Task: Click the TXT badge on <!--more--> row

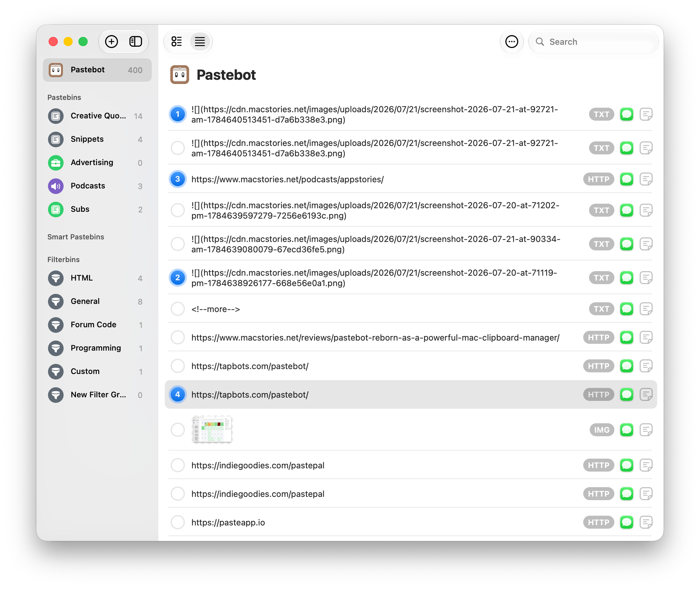Action: [x=601, y=309]
